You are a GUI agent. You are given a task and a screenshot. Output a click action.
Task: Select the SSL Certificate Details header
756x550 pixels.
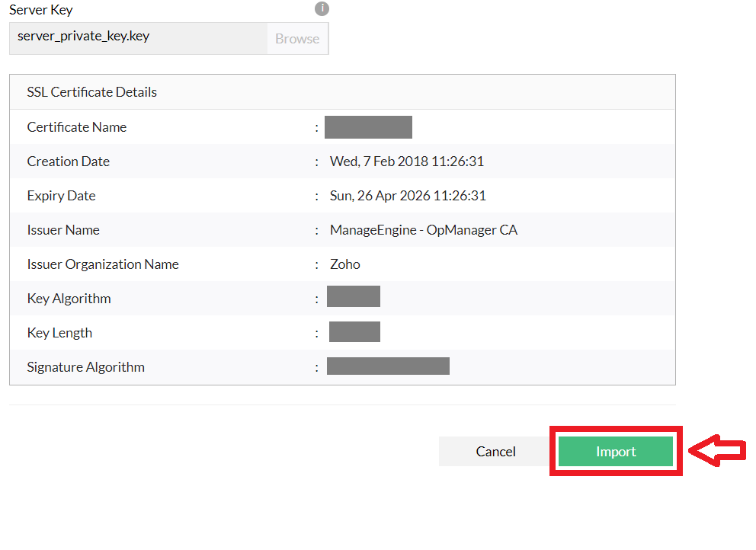pyautogui.click(x=91, y=91)
